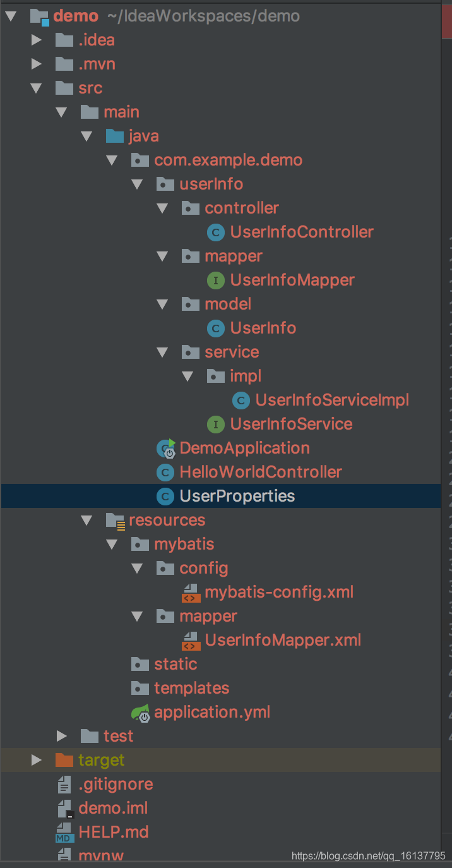
Task: Click the UserInfoService interface icon
Action: pos(216,425)
